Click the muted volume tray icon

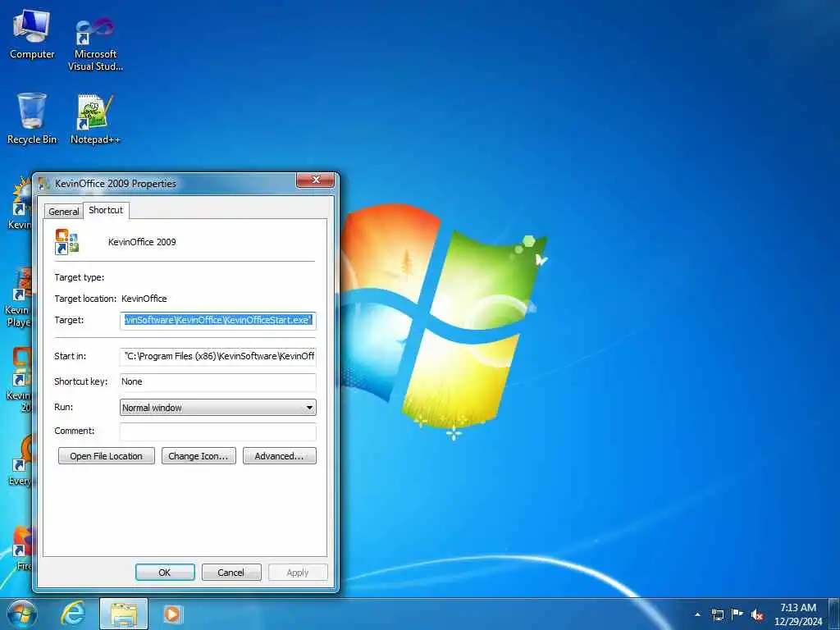[757, 615]
